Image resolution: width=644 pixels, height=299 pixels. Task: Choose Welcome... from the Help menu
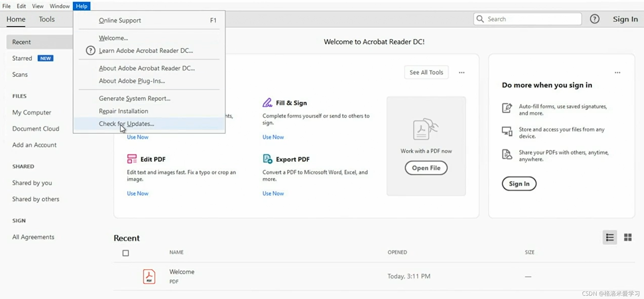(x=149, y=38)
